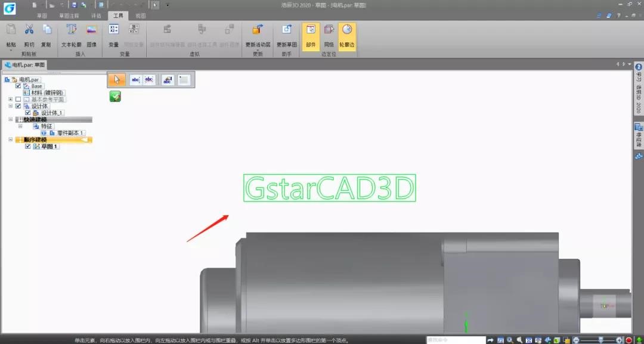The image size is (644, 344).
Task: Expand the 基本参考平面 tree node
Action: pyautogui.click(x=10, y=100)
